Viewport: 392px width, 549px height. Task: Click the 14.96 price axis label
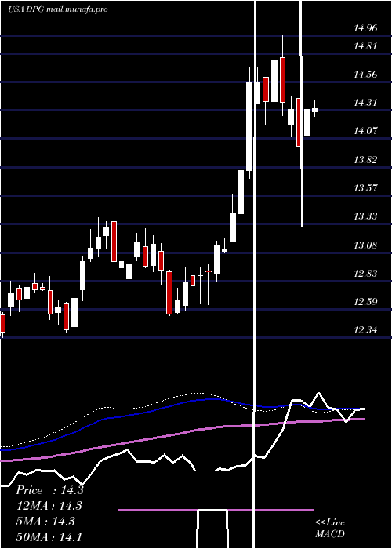365,28
